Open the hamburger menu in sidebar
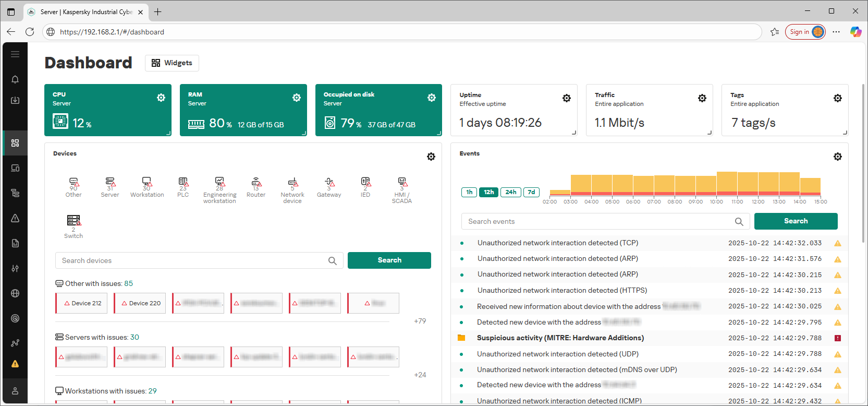 point(15,54)
